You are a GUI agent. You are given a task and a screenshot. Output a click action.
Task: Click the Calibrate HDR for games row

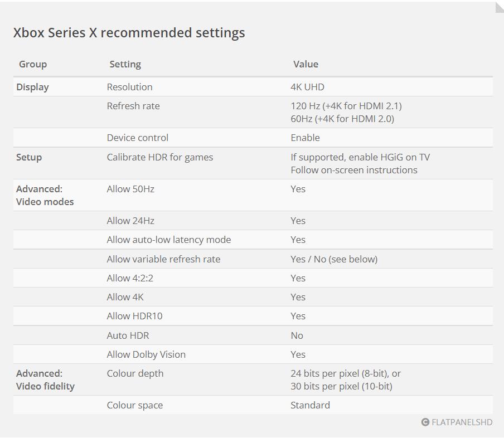click(x=253, y=163)
